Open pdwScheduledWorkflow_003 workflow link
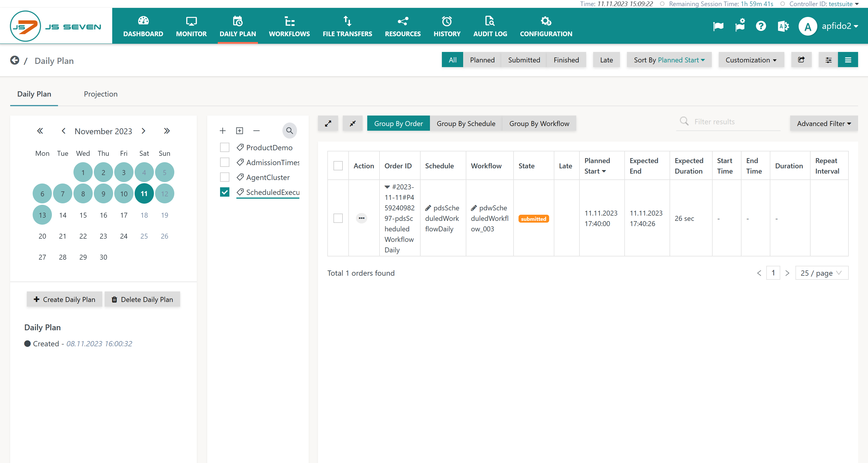Image resolution: width=868 pixels, height=463 pixels. coord(490,218)
